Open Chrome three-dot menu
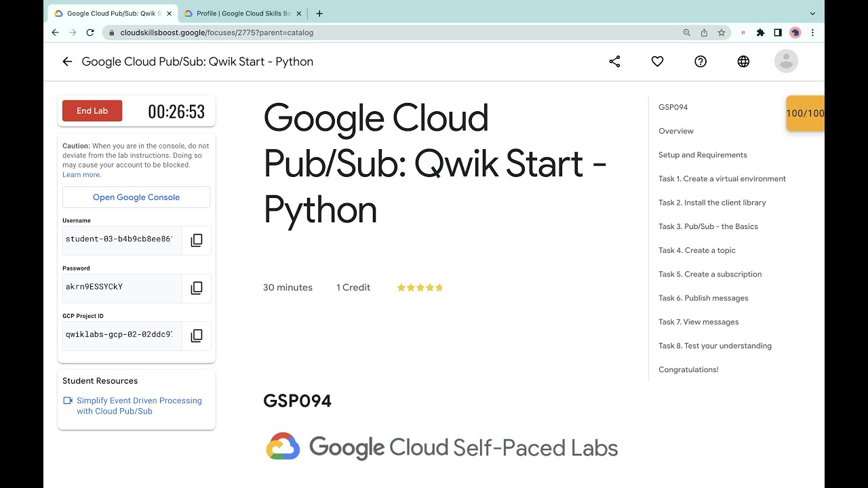868x488 pixels. 812,33
